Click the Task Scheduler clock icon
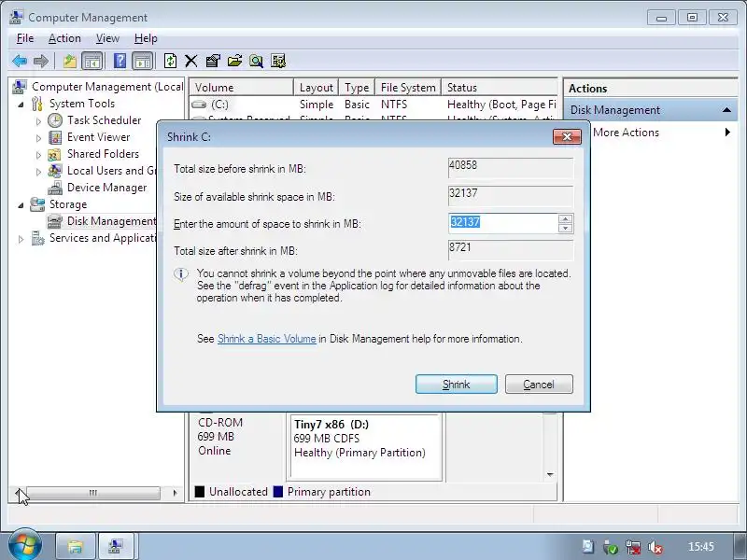The height and width of the screenshot is (560, 747). pyautogui.click(x=55, y=120)
